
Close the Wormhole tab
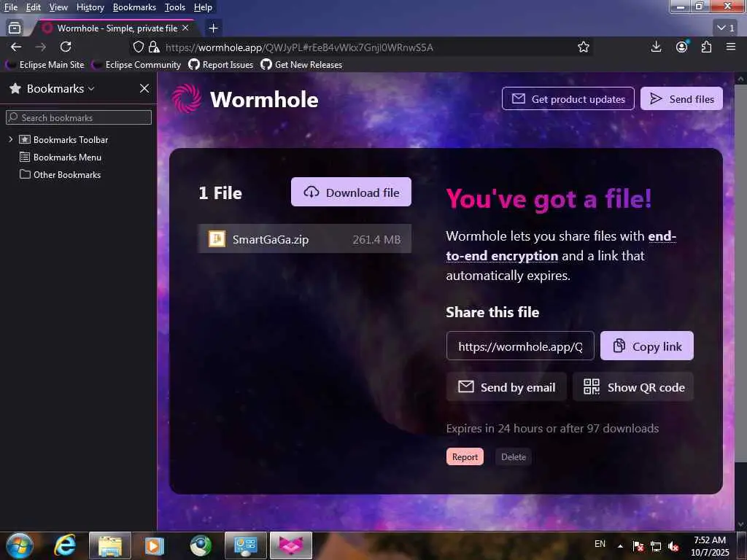click(186, 28)
